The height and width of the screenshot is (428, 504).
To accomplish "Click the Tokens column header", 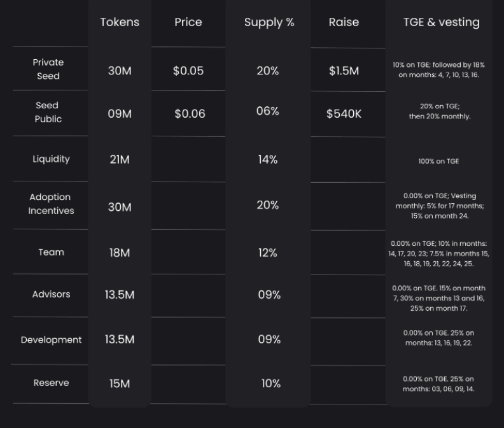I will pyautogui.click(x=120, y=22).
